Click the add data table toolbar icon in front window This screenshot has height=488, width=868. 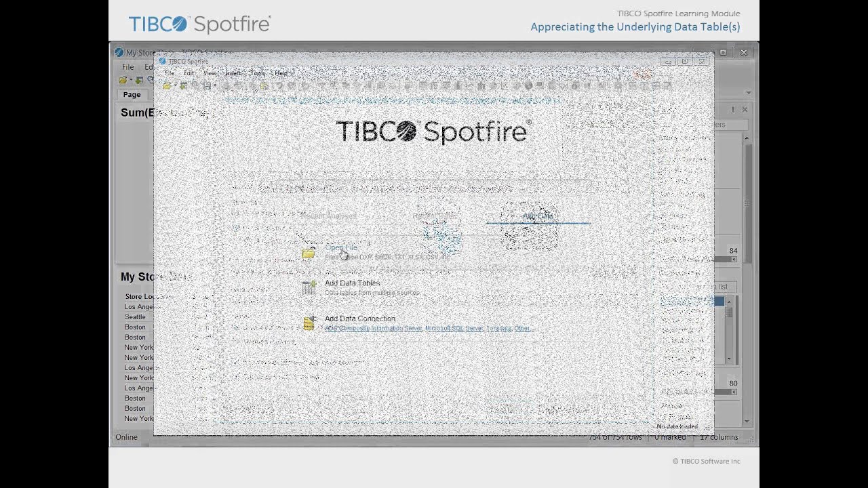tap(183, 86)
